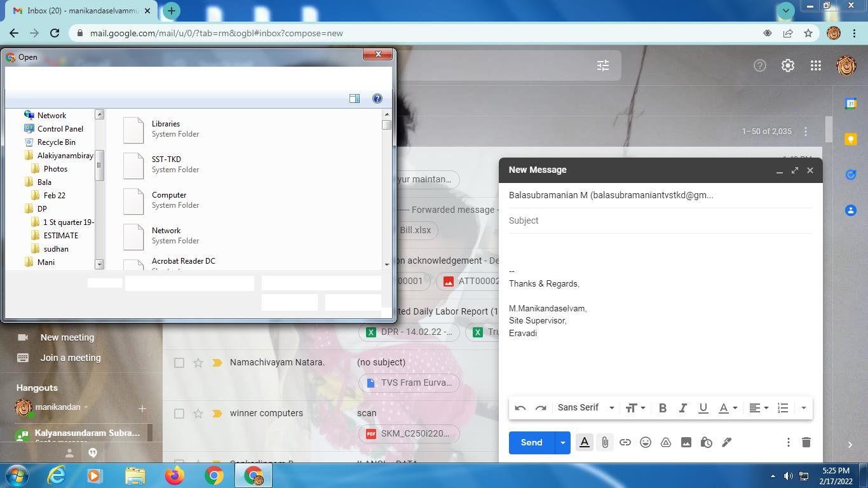This screenshot has height=488, width=868.
Task: Open the Sans Serif font dropdown
Action: click(x=585, y=408)
